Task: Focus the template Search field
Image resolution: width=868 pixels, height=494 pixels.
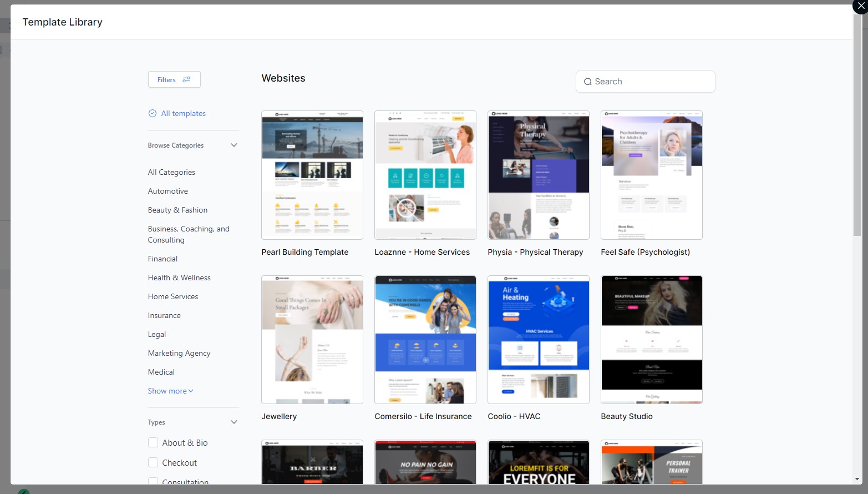Action: (x=646, y=82)
